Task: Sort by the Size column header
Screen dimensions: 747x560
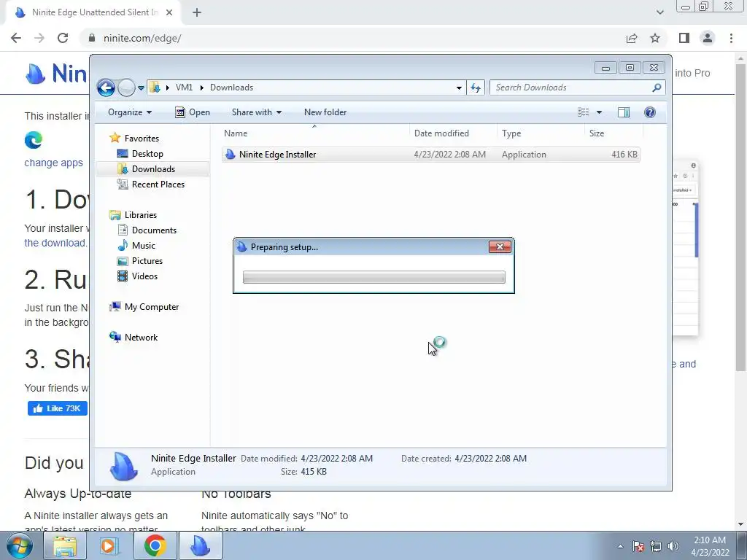Action: coord(614,133)
